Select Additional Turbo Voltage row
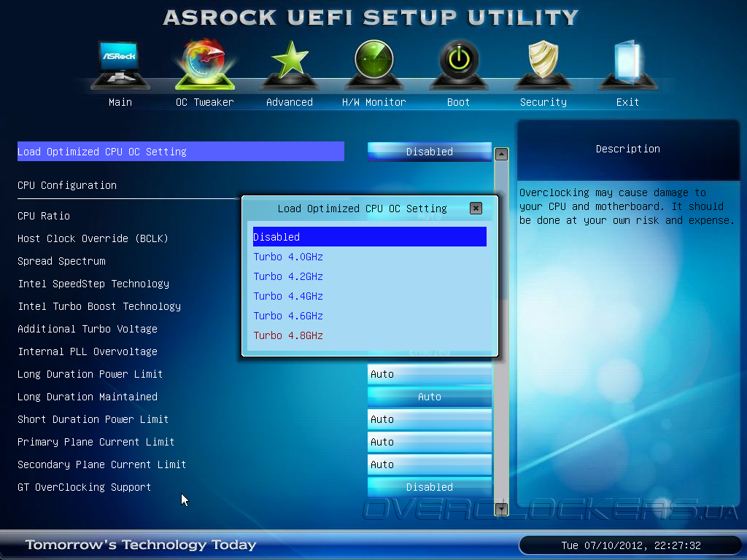Viewport: 747px width, 560px height. click(x=88, y=329)
